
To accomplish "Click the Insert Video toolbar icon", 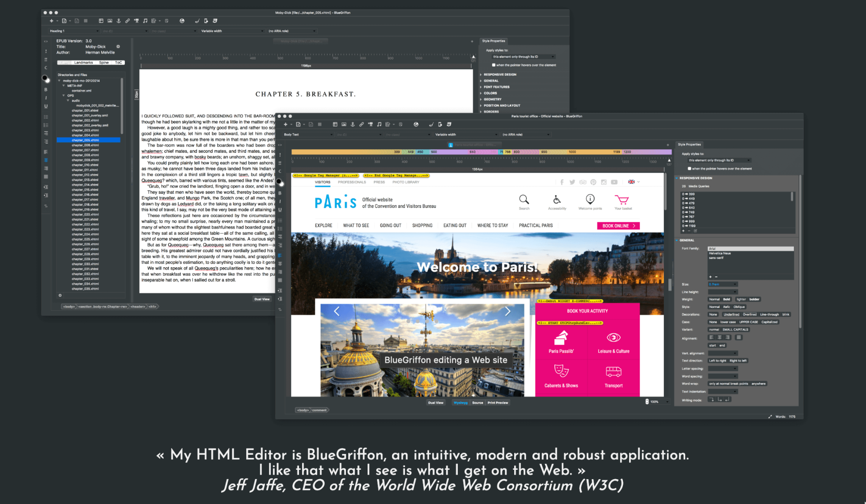I will (371, 124).
